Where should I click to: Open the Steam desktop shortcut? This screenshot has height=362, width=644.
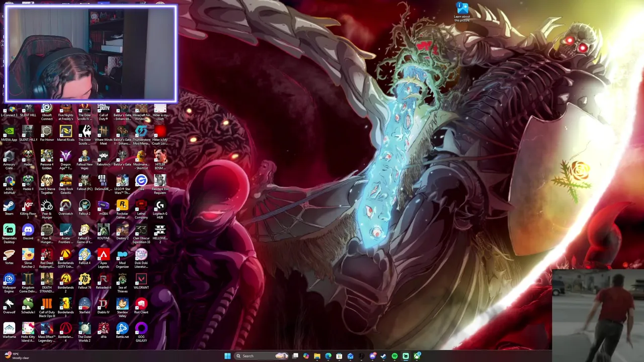pos(9,208)
